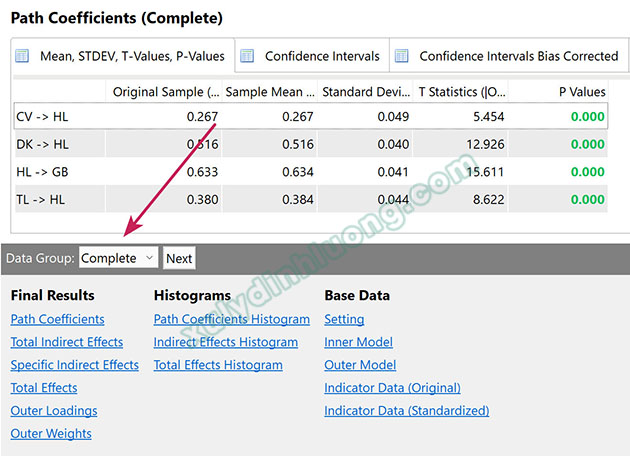630x456 pixels.
Task: Open the Outer Weights link
Action: (51, 434)
